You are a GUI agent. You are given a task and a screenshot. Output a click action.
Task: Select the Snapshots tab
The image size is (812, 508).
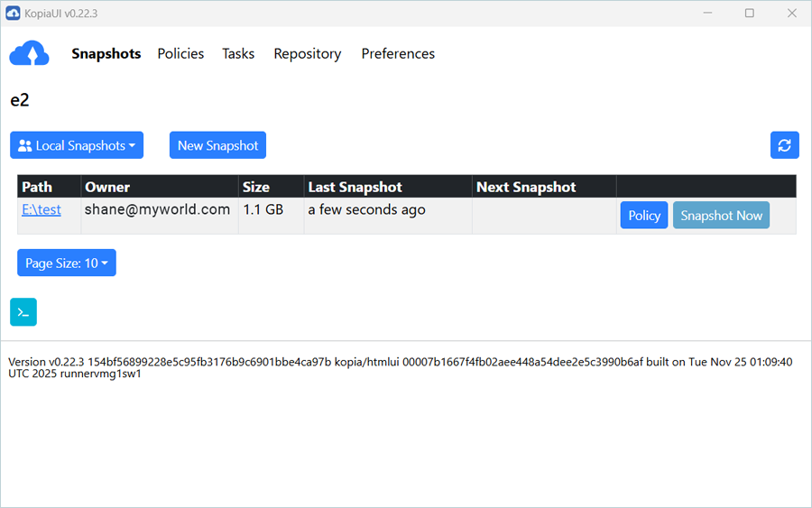click(x=106, y=54)
